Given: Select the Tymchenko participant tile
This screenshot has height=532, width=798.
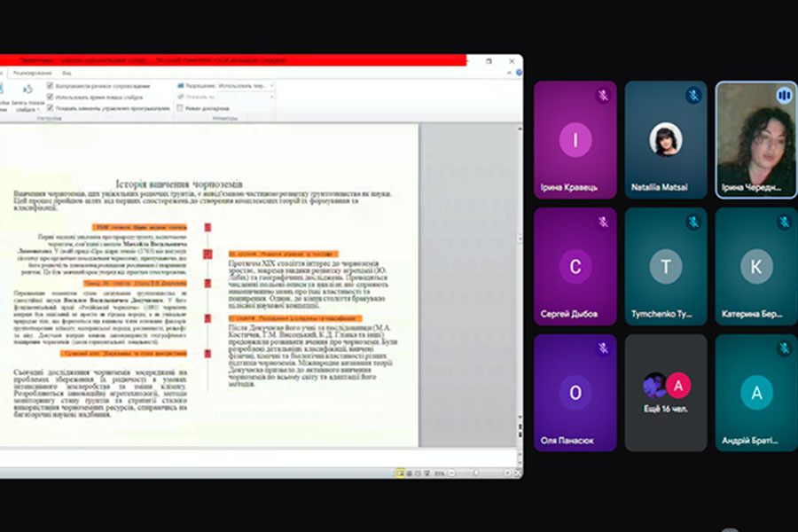Looking at the screenshot, I should coord(666,267).
